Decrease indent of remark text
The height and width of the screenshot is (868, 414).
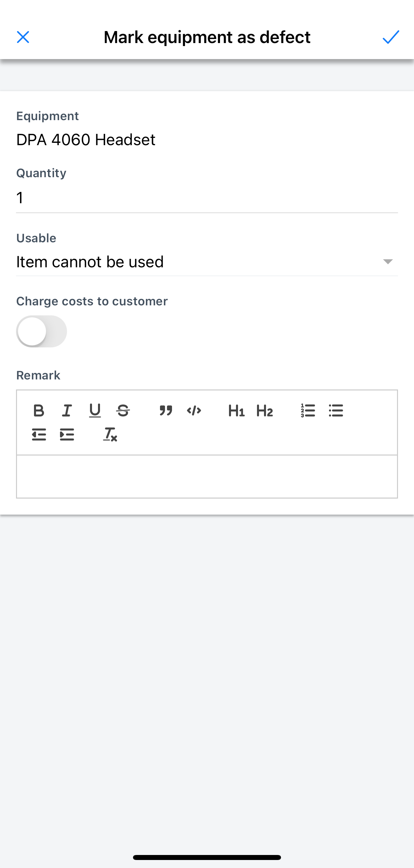tap(39, 435)
